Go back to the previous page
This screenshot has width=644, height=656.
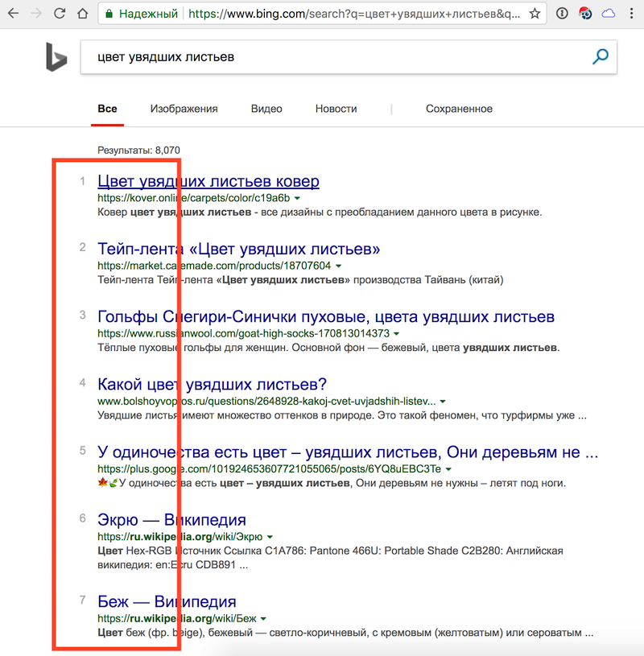point(14,14)
